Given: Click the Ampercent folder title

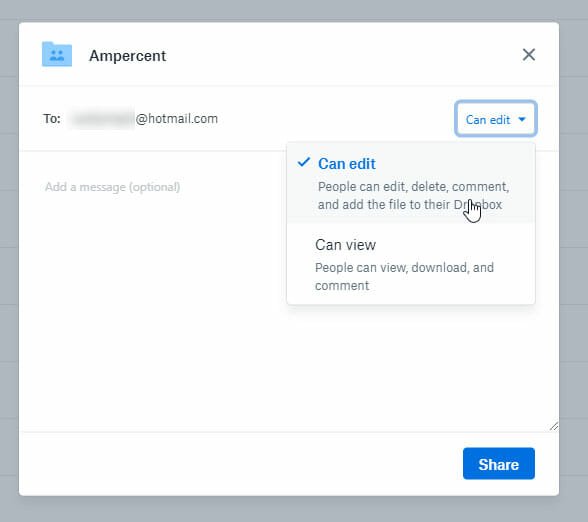Looking at the screenshot, I should [x=128, y=56].
